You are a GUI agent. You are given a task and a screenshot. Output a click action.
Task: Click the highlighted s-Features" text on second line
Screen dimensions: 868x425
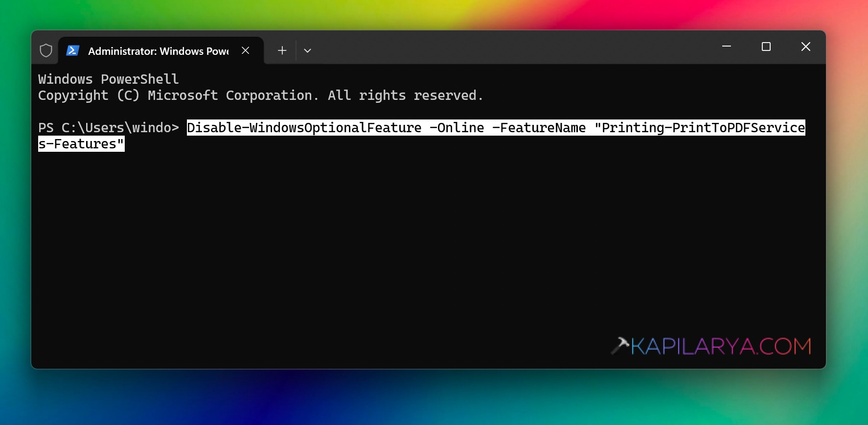pos(81,144)
